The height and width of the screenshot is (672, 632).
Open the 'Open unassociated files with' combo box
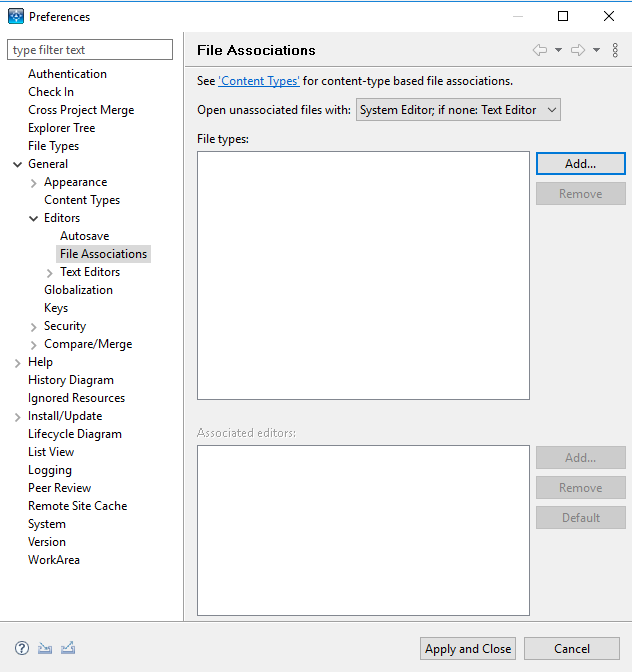click(458, 110)
